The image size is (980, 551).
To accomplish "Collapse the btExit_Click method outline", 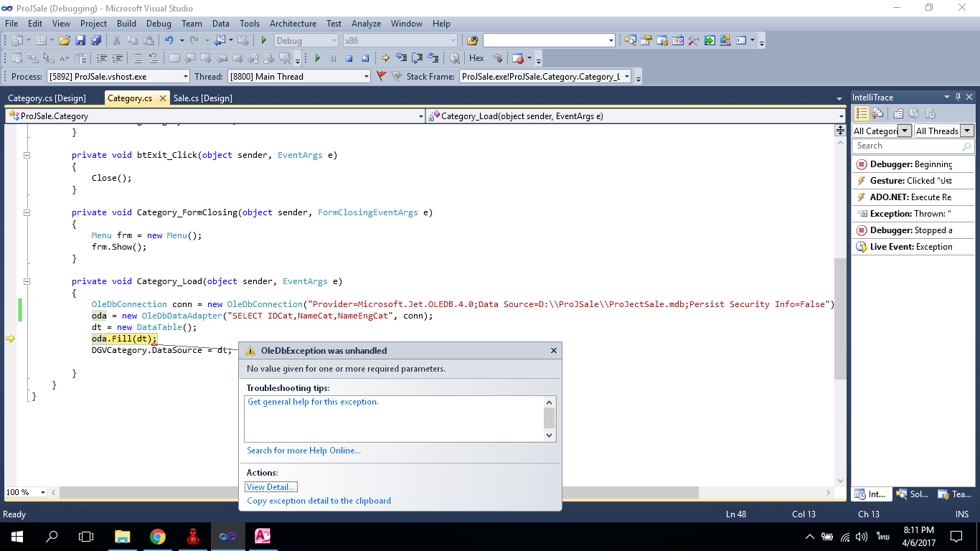I will tap(27, 155).
